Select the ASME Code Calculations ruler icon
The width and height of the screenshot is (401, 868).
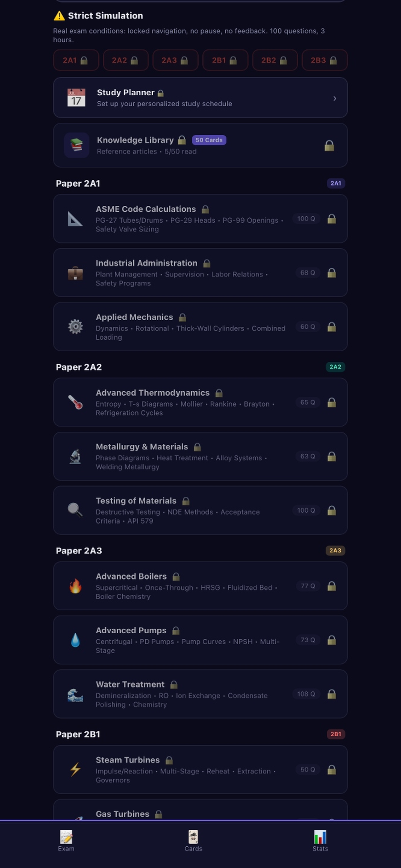(x=75, y=219)
